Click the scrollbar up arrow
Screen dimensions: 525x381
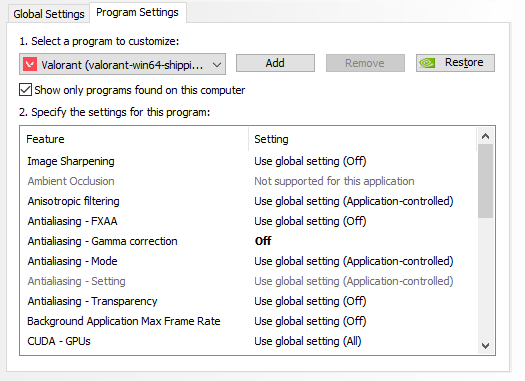coord(485,136)
